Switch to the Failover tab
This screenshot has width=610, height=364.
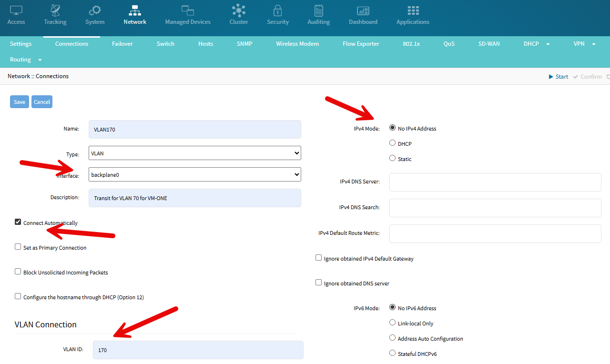(x=122, y=44)
